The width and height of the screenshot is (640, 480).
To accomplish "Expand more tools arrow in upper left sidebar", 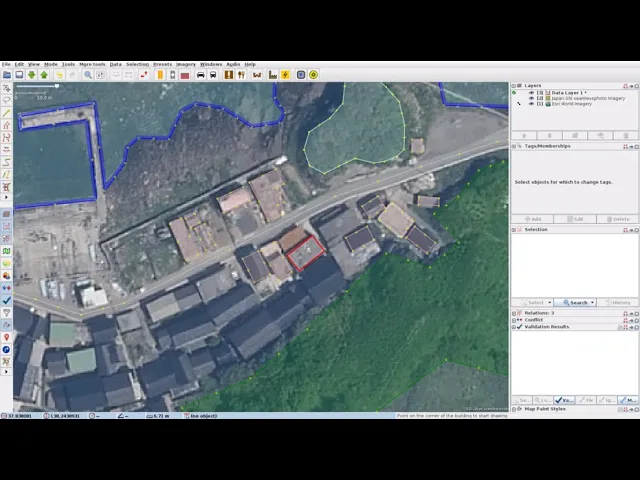I will (6, 198).
